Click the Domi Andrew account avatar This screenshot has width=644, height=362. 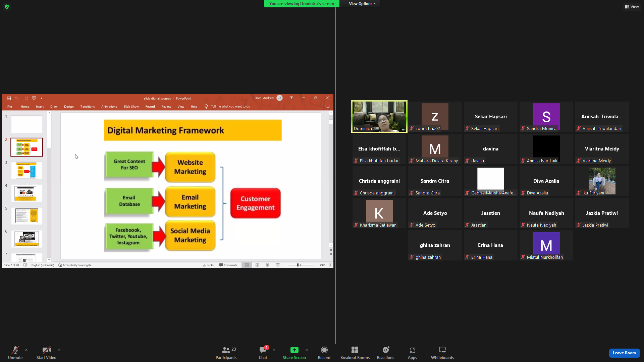[x=279, y=98]
